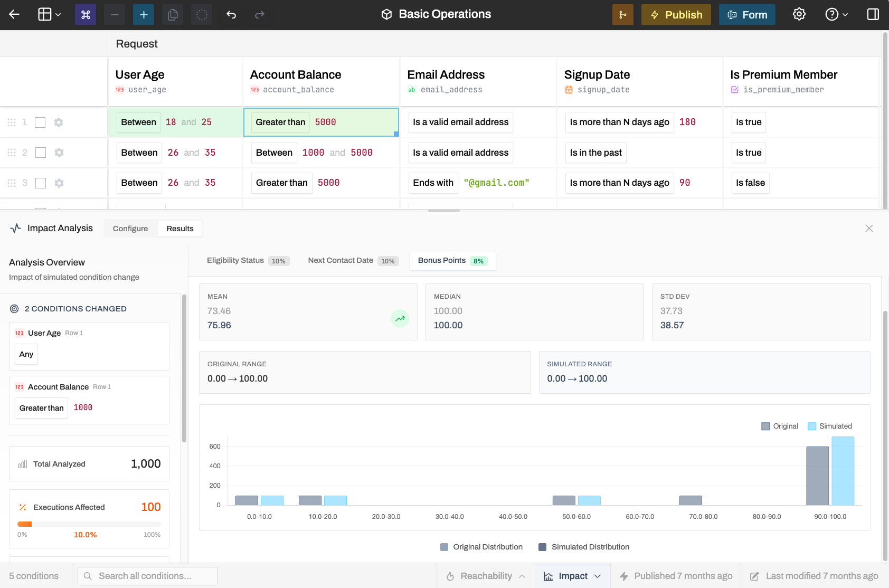Switch to the Configure tab
Viewport: 889px width, 588px height.
(130, 229)
